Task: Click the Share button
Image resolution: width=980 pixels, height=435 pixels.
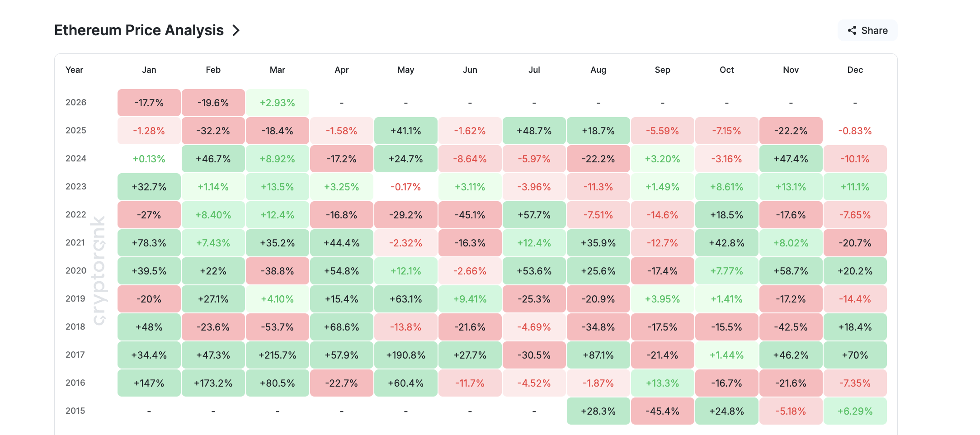Action: tap(867, 30)
